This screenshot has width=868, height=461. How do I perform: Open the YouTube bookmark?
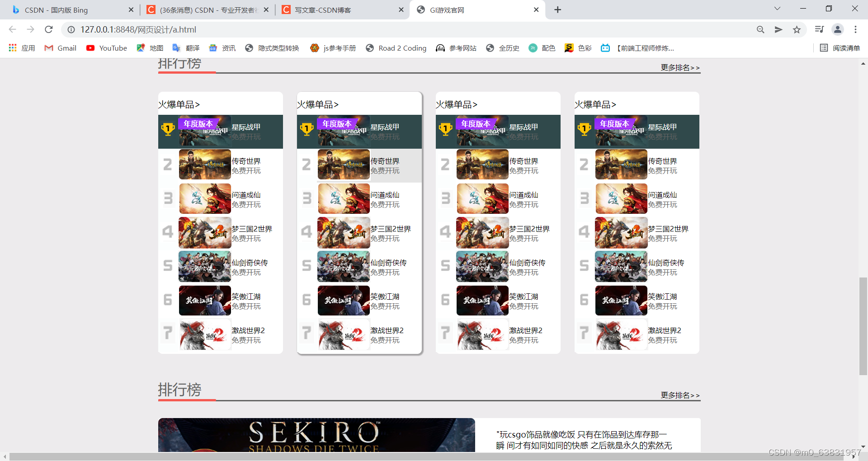(107, 48)
